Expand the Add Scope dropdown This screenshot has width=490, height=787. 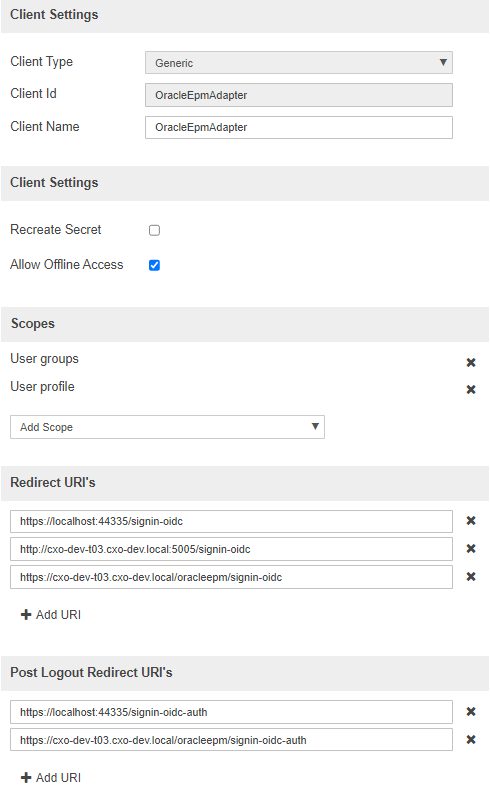tap(167, 427)
